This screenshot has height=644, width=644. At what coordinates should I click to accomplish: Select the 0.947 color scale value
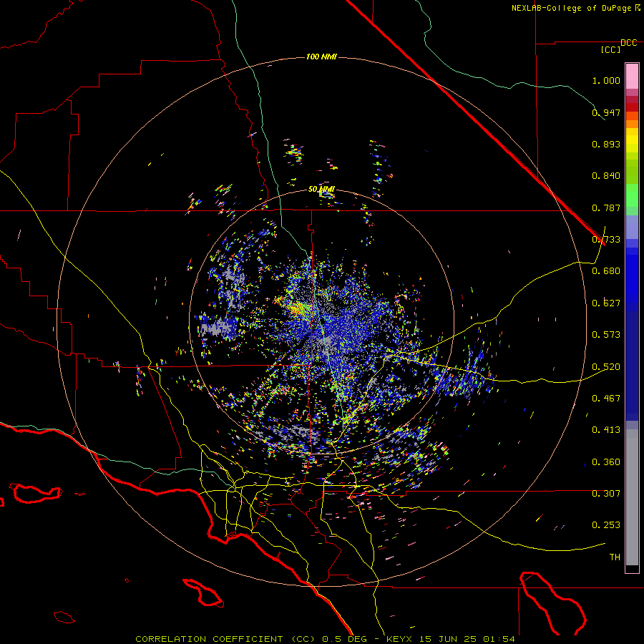pyautogui.click(x=606, y=112)
